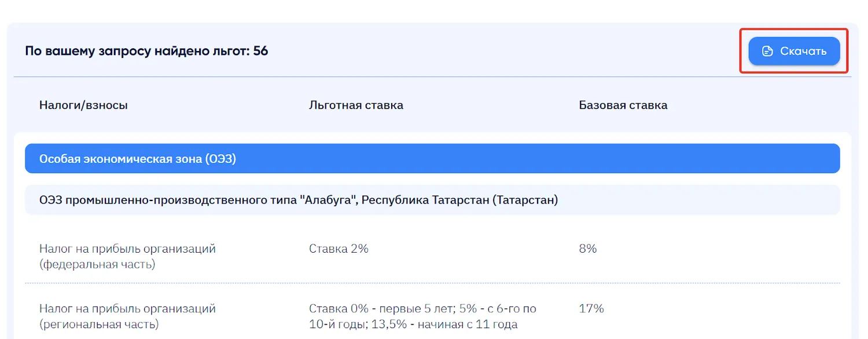Collapse the Особая экономическая зона (ОЭЗ) section bar
868x339 pixels.
pos(432,158)
